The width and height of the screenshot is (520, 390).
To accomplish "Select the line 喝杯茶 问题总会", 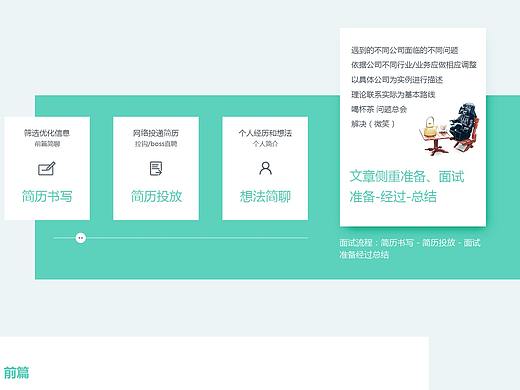I will 379,109.
